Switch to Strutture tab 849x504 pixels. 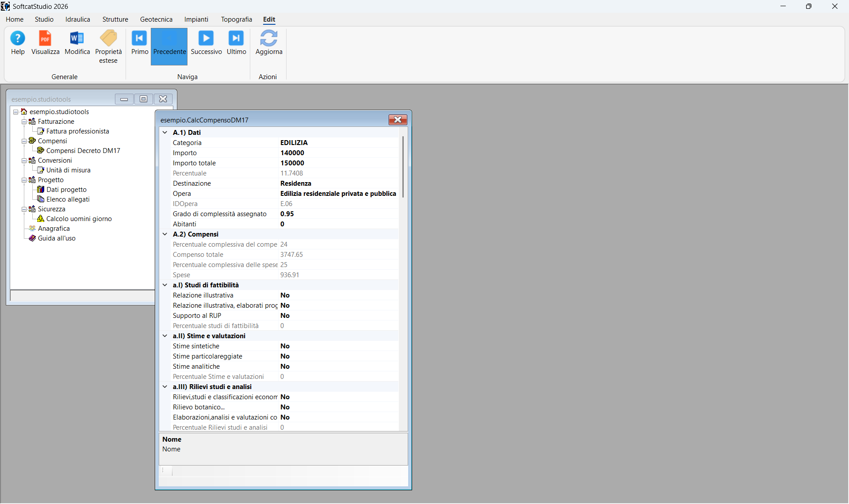[115, 19]
